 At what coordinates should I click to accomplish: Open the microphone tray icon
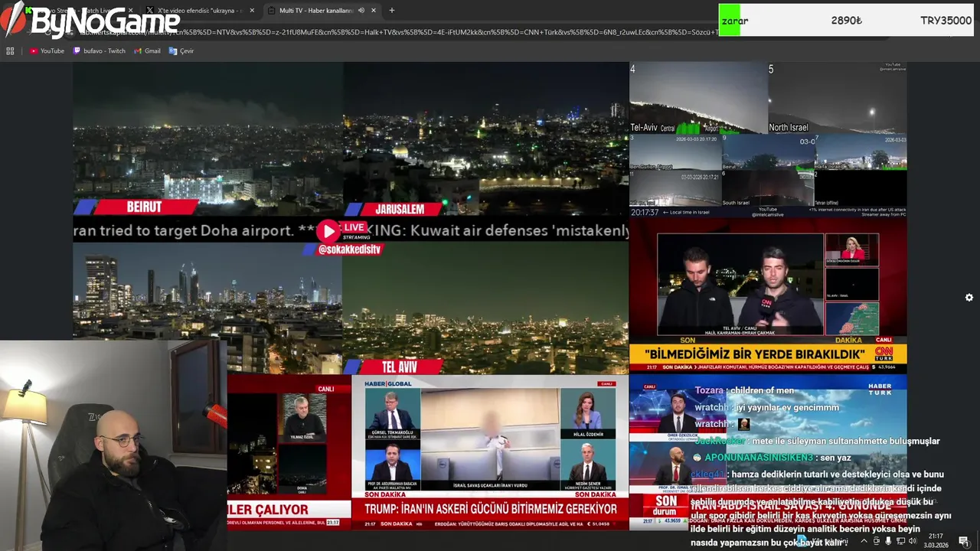point(888,541)
